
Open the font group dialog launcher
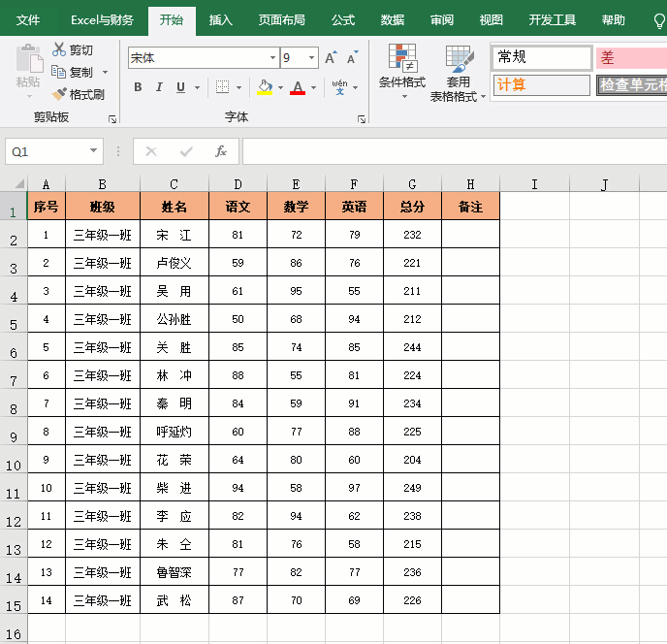pos(362,119)
